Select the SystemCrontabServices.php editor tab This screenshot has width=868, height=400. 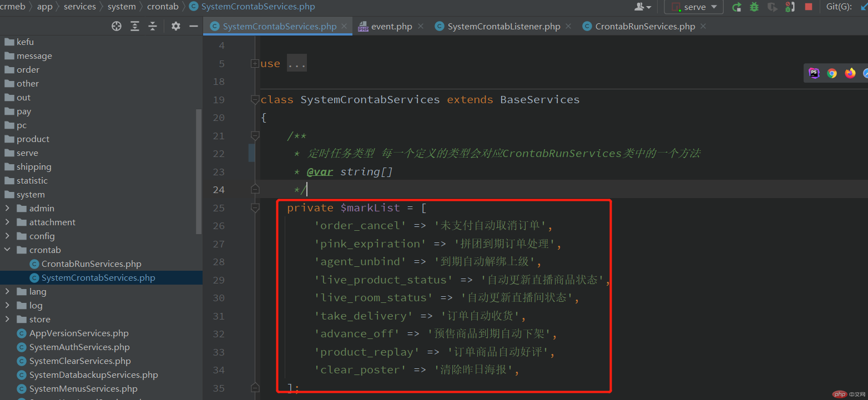[279, 26]
